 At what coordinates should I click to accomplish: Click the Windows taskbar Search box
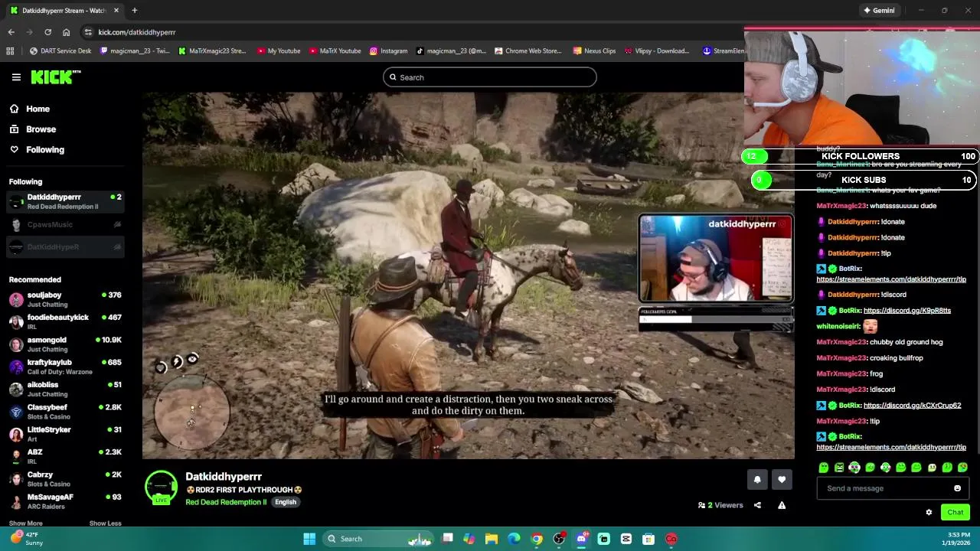tap(378, 539)
